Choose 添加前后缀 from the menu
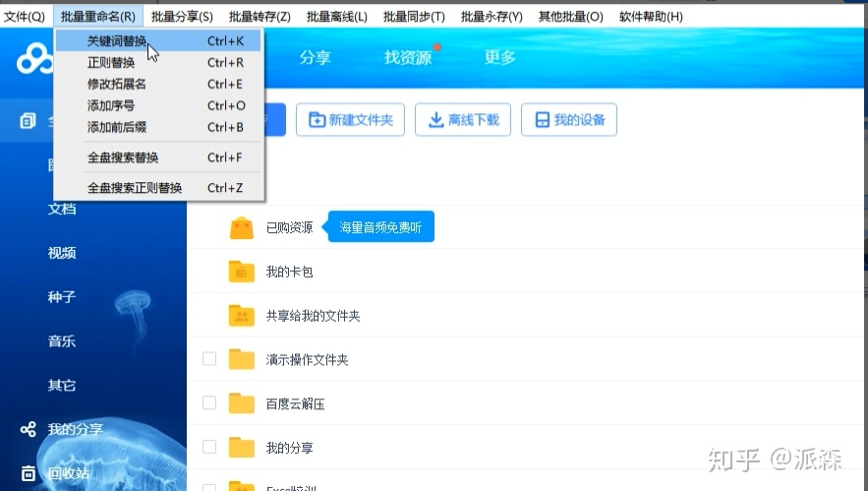Viewport: 868px width, 491px height. tap(158, 127)
